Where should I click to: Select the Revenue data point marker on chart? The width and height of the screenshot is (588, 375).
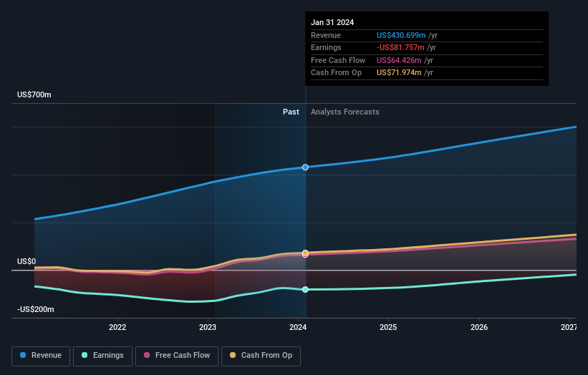tap(305, 167)
